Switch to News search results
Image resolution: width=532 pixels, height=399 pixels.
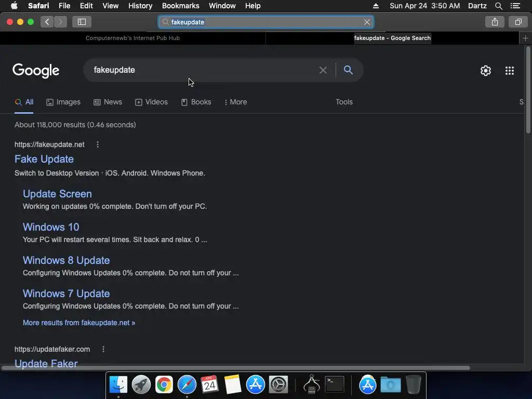point(108,102)
